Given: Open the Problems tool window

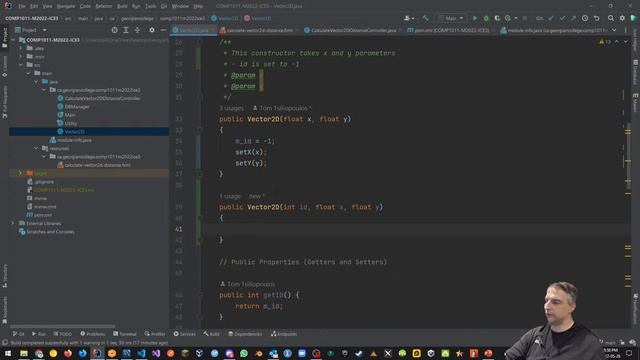Looking at the screenshot, I should coord(93,334).
